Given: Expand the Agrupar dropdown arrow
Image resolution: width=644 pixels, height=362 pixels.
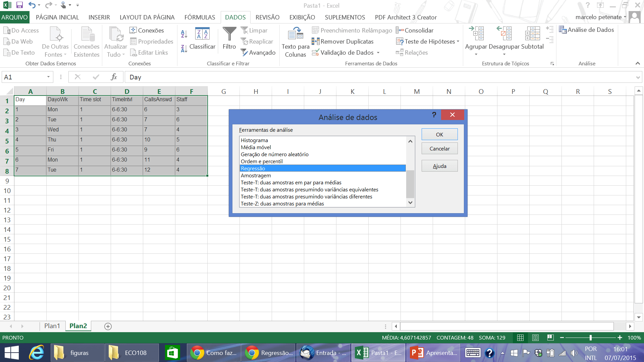Looking at the screenshot, I should (476, 55).
